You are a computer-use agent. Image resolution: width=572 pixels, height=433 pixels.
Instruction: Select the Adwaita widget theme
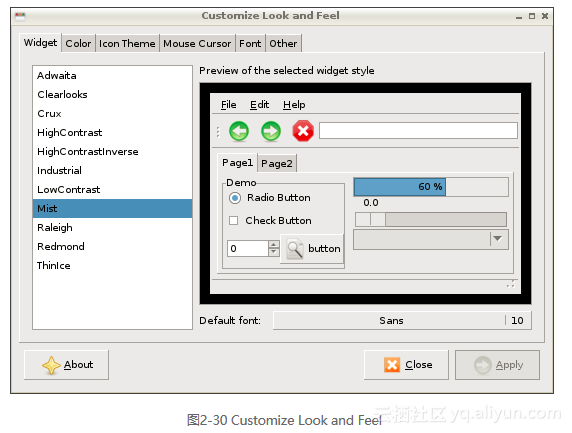(x=112, y=76)
